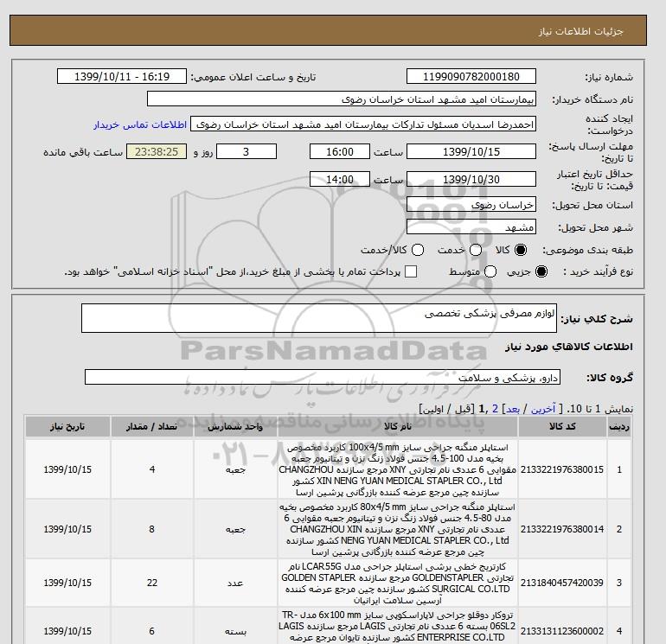Click the جزئیات اطلاعات نیاز page title
666x644 pixels.
click(580, 31)
